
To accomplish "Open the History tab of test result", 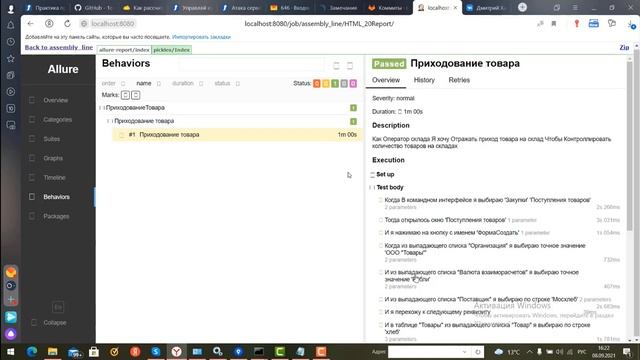I will [424, 80].
